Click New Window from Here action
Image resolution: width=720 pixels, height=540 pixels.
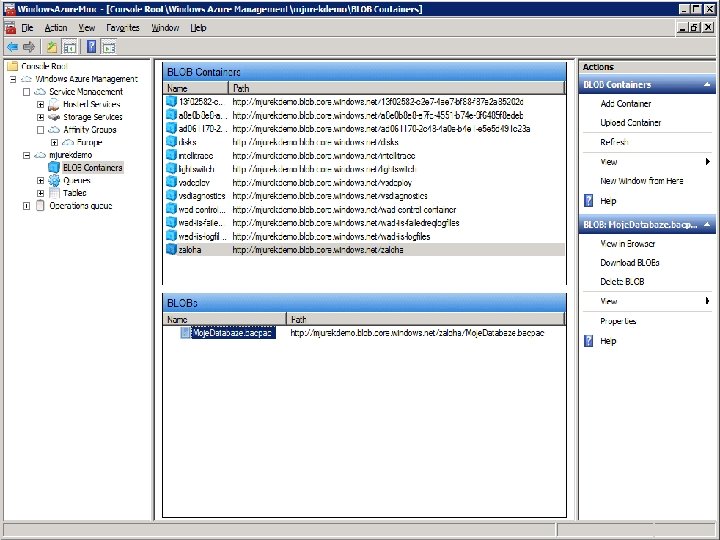click(641, 181)
